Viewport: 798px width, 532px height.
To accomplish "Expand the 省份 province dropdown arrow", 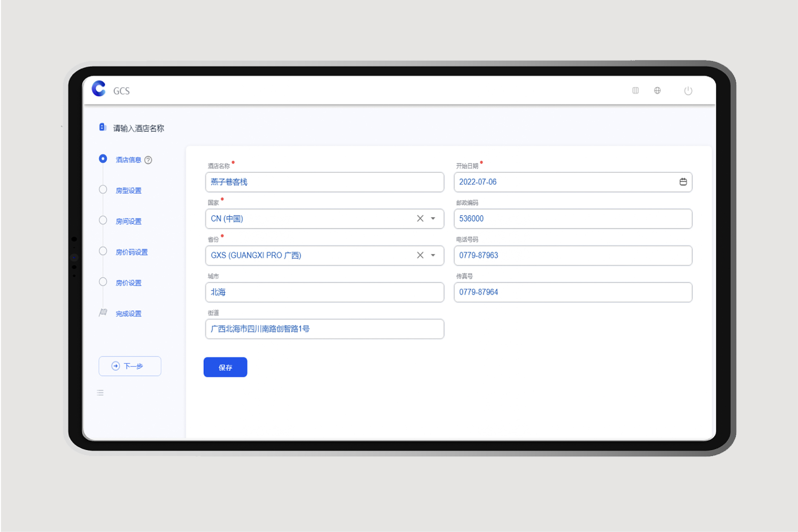I will point(433,255).
